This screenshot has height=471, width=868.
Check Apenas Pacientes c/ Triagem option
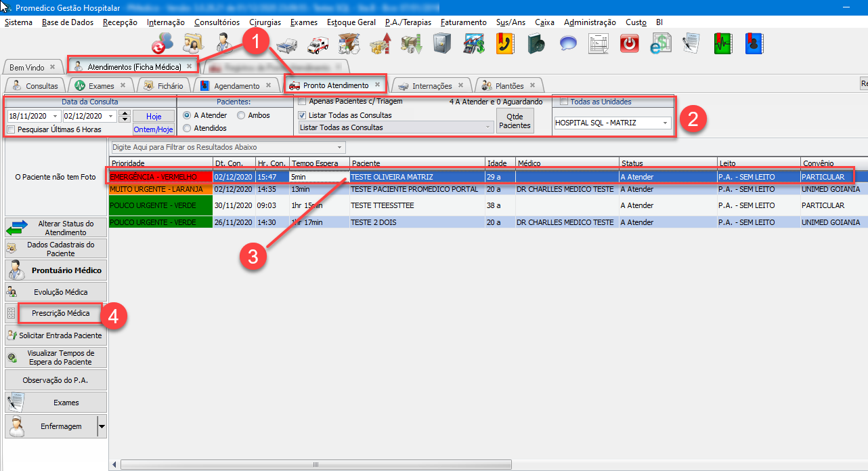pos(303,102)
